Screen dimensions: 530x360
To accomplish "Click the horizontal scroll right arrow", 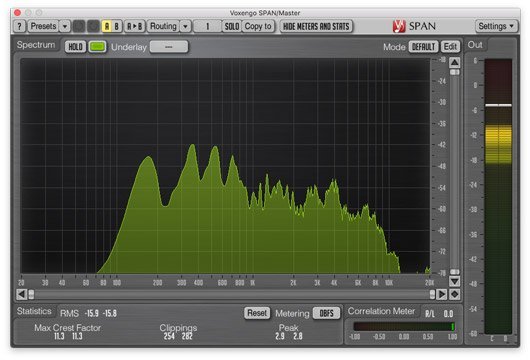I will click(441, 294).
